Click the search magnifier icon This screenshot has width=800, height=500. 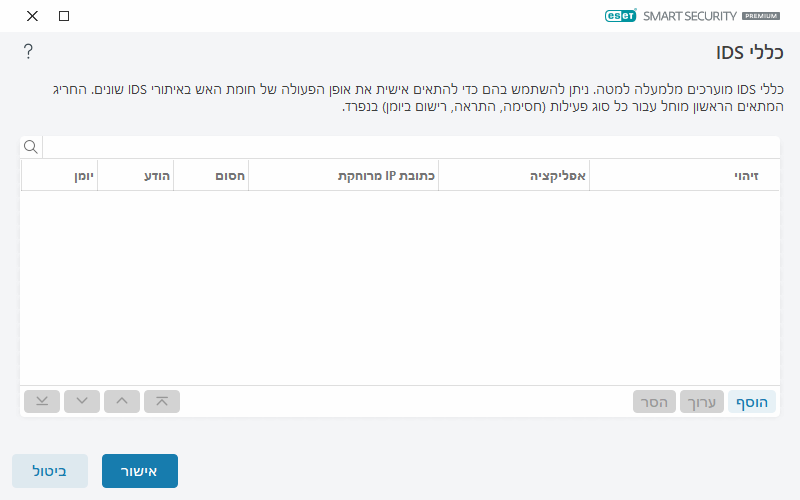click(31, 147)
